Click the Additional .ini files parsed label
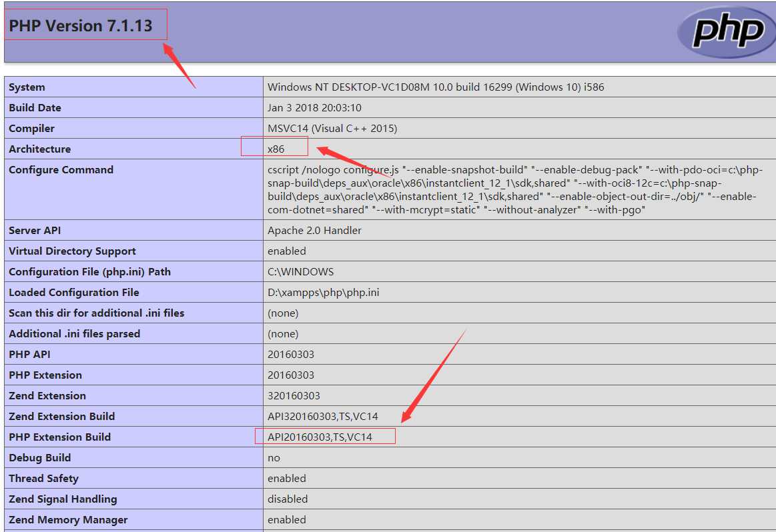This screenshot has width=776, height=532. pos(74,334)
